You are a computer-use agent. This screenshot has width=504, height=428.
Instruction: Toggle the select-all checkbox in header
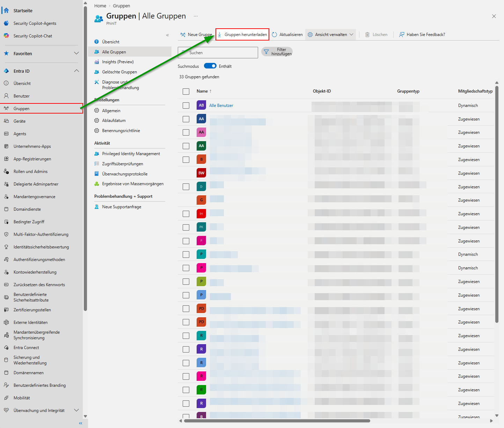(x=186, y=92)
